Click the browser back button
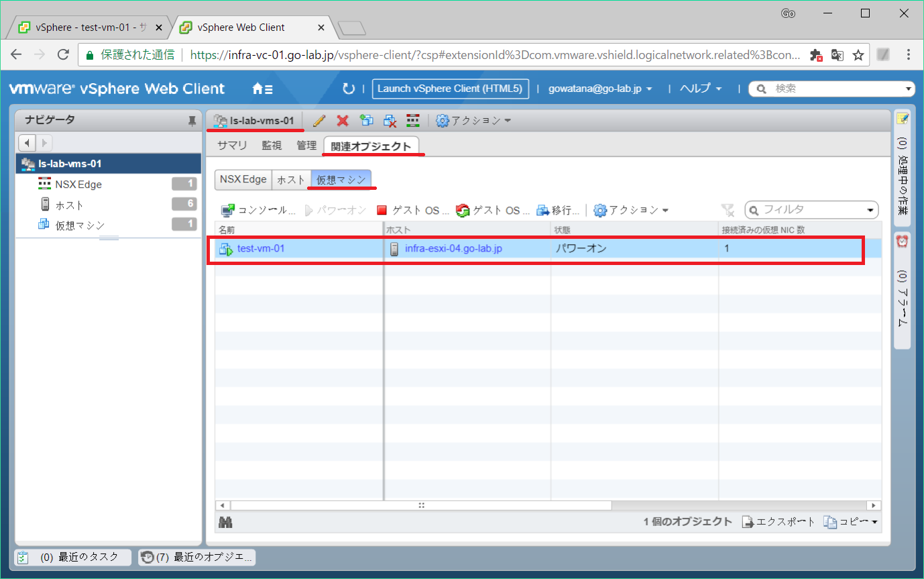Screen dimensions: 924x579 pyautogui.click(x=16, y=55)
